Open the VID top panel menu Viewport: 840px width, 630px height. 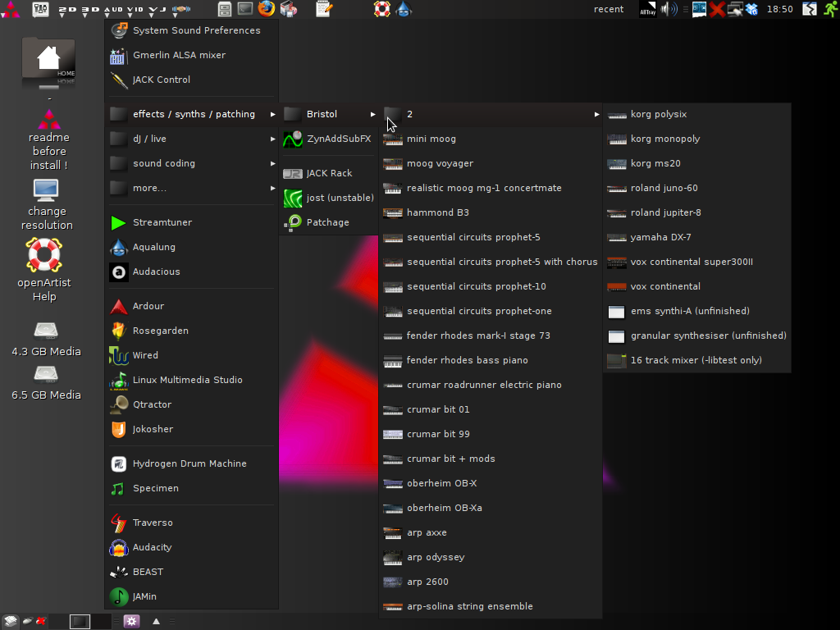coord(135,10)
